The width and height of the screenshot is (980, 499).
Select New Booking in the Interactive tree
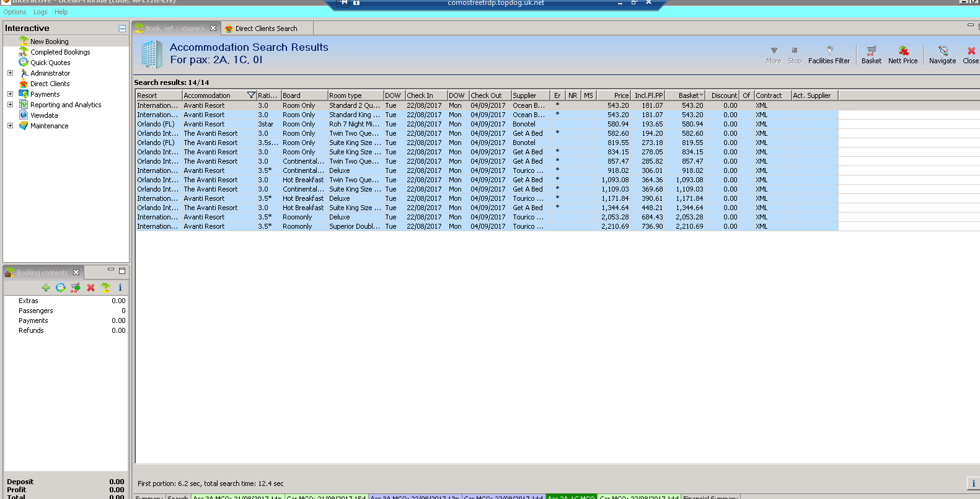click(50, 42)
